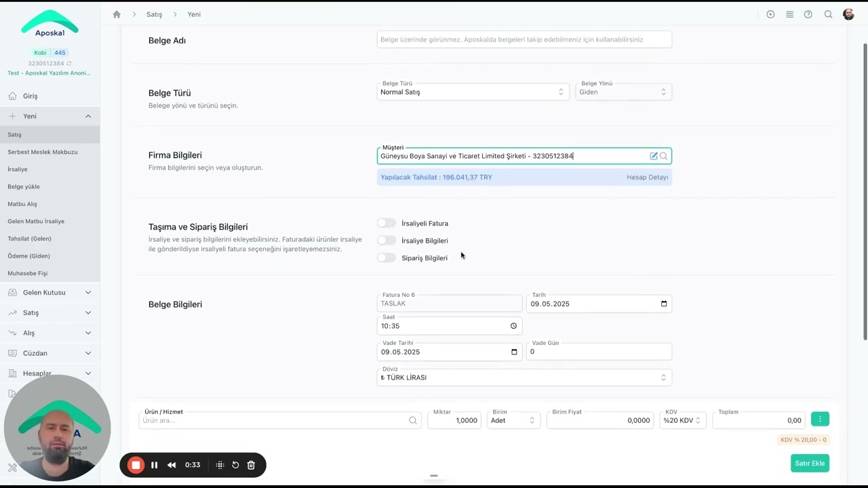
Task: Select İrsaliye menu item
Action: [x=18, y=169]
